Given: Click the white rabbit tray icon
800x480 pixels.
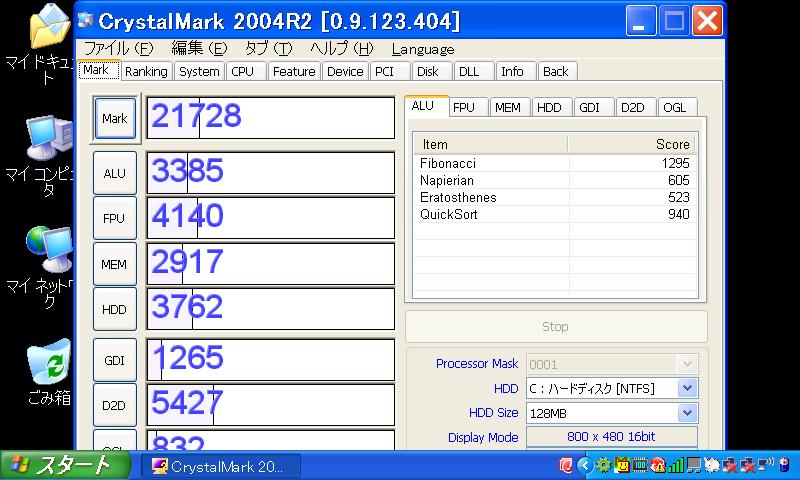Looking at the screenshot, I should [712, 465].
